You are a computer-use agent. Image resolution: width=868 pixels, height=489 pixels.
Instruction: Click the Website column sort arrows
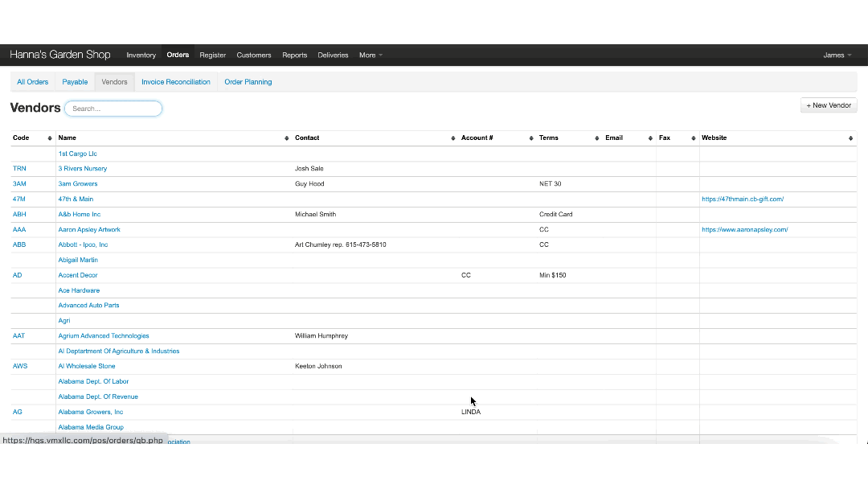[851, 138]
